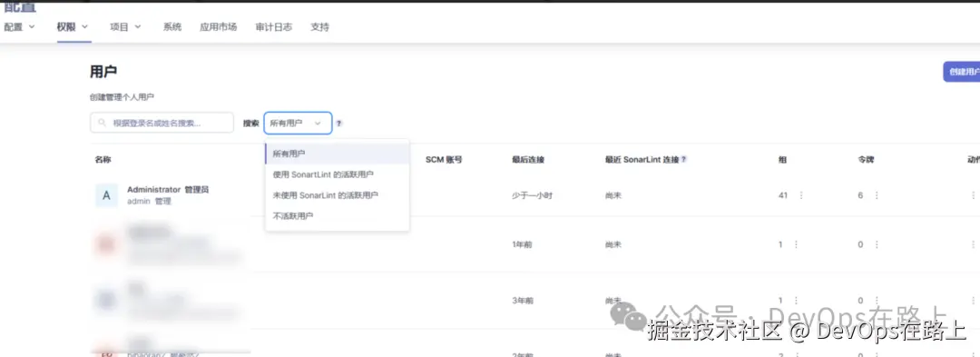Open groups menu for 3年前 row

click(x=796, y=300)
